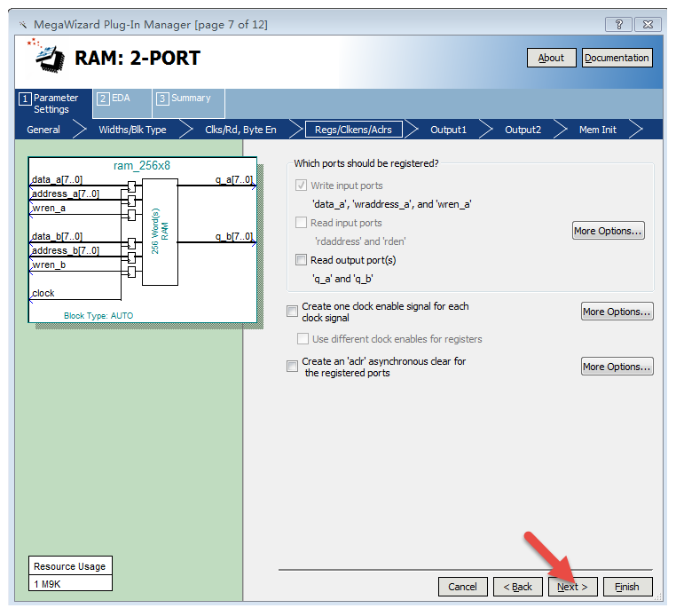Select the Regs/Clkens/Aclrs step
This screenshot has height=616, width=676.
[353, 130]
